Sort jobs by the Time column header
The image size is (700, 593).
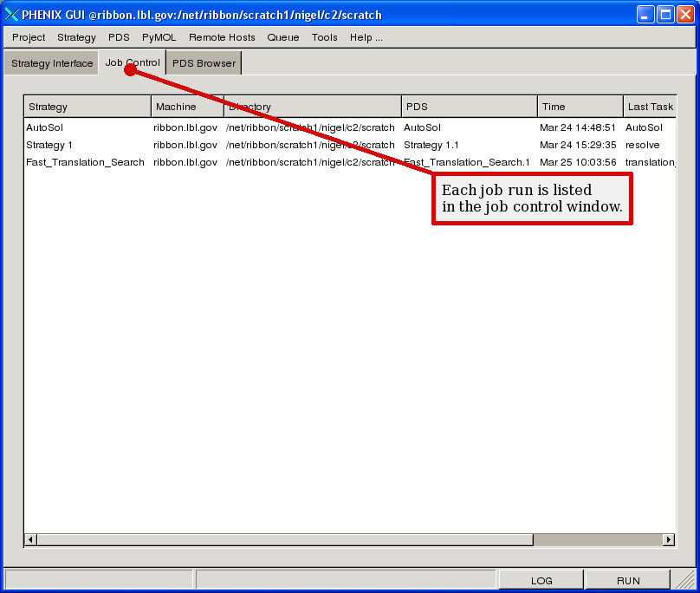[579, 107]
